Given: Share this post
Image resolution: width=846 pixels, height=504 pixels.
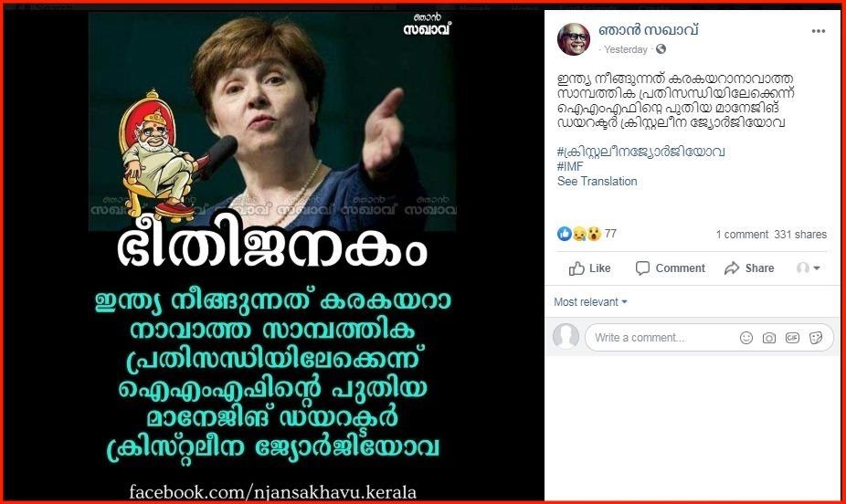Looking at the screenshot, I should tap(749, 268).
